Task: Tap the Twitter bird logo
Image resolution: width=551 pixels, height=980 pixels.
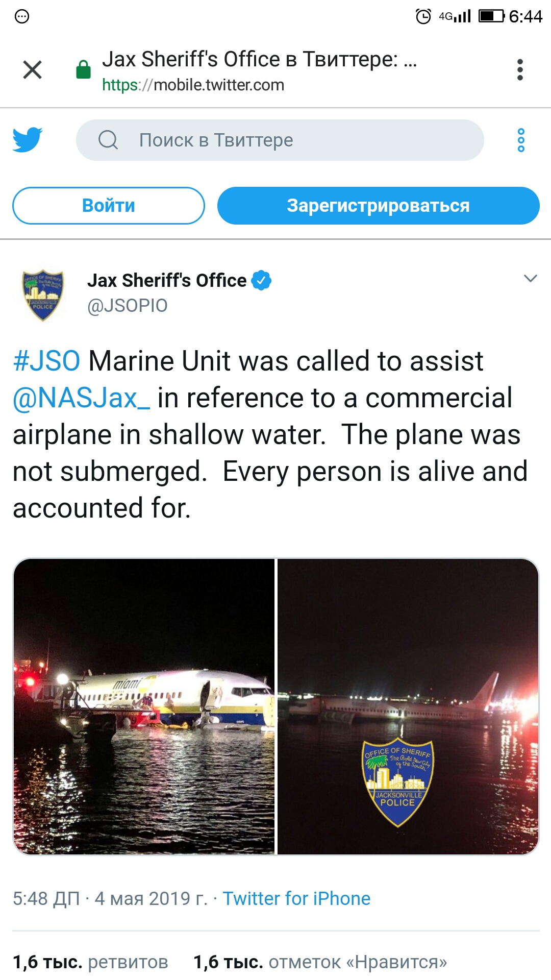Action: pyautogui.click(x=28, y=140)
